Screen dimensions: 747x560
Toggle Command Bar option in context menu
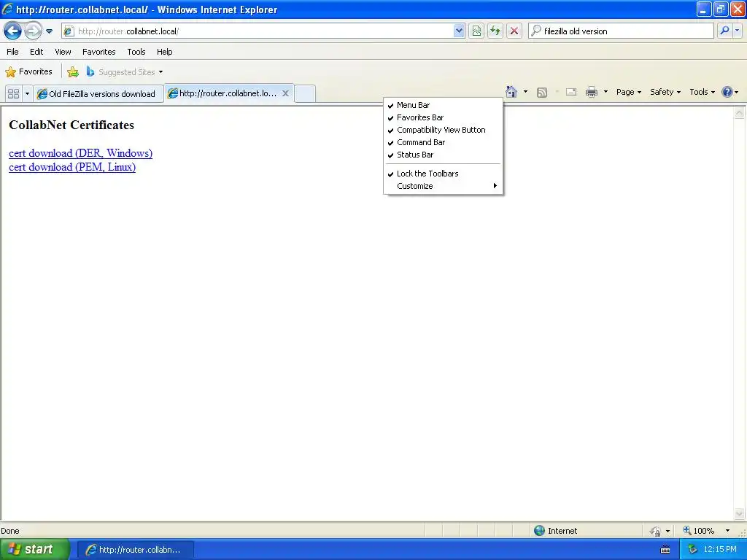(443, 142)
